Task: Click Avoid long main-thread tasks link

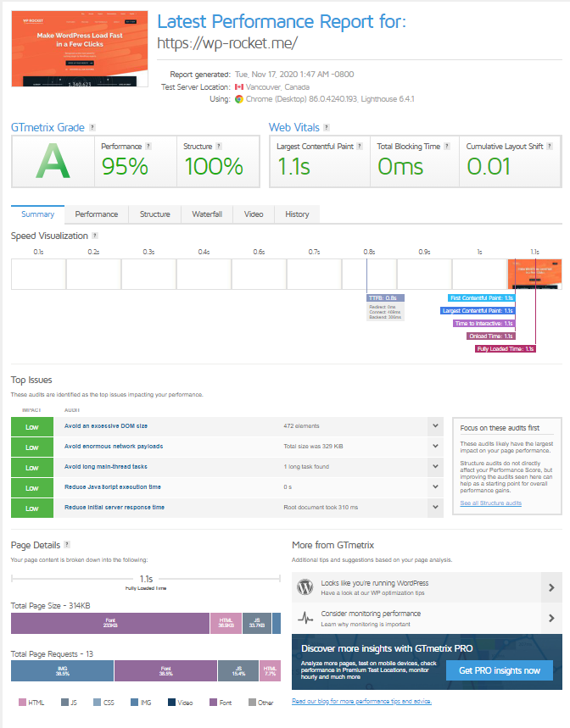Action: [x=106, y=467]
